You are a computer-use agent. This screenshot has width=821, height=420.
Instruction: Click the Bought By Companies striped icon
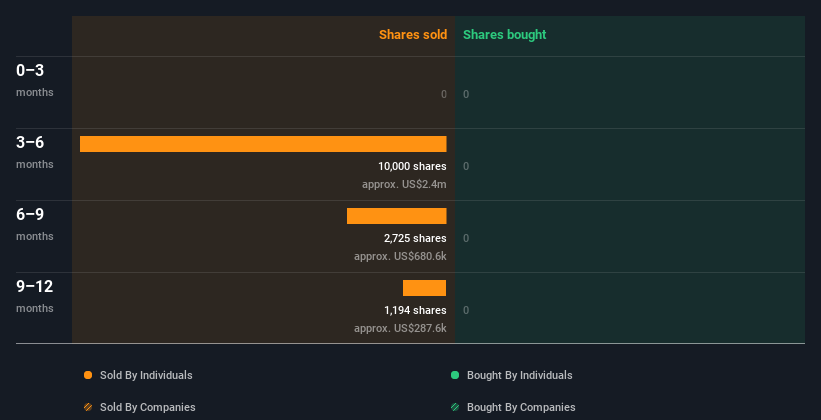(x=455, y=407)
